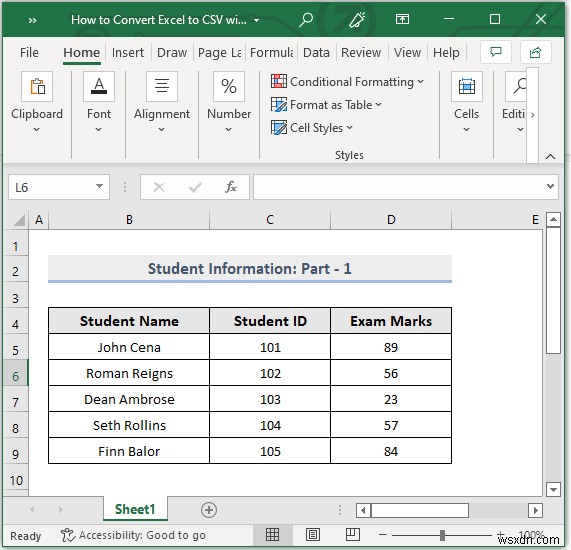The height and width of the screenshot is (550, 571).
Task: Expand the formula bar chevron
Action: coord(550,186)
